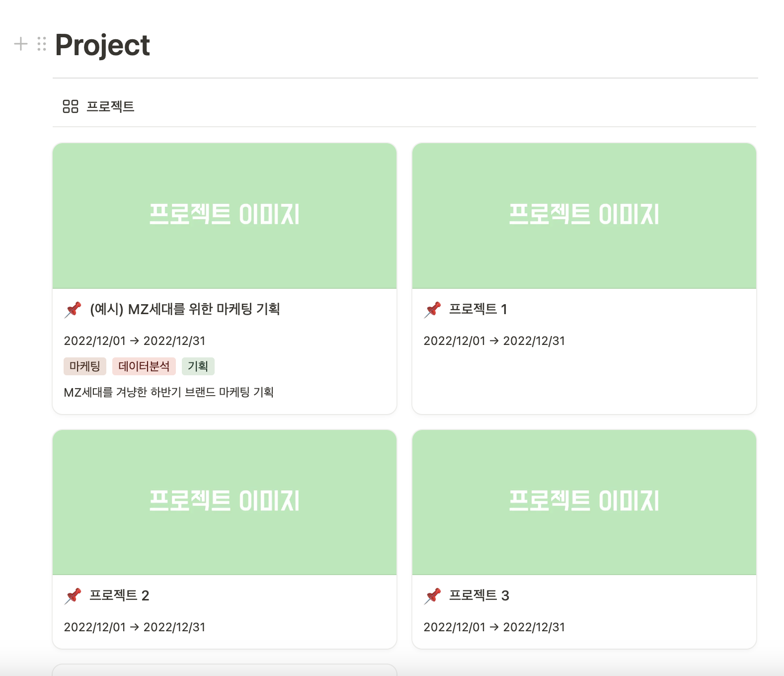Open the 프로젝트 3 title

pos(479,595)
